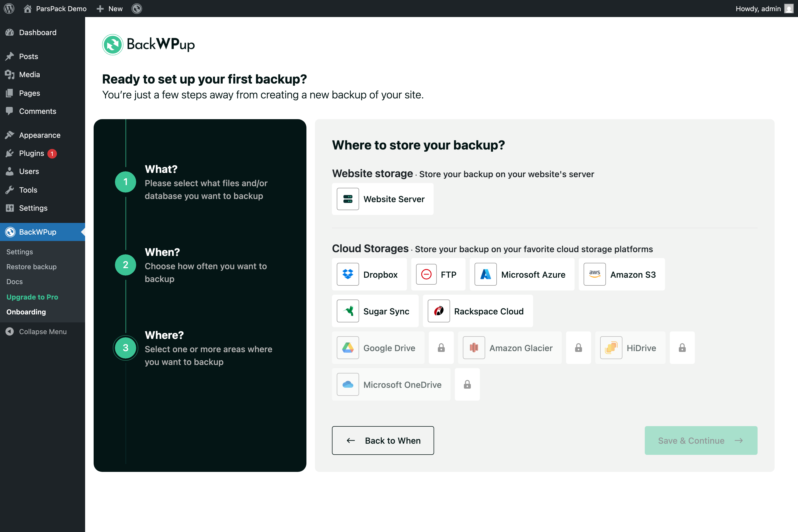798x532 pixels.
Task: Click the BackWPup icon in admin bar
Action: 137,9
